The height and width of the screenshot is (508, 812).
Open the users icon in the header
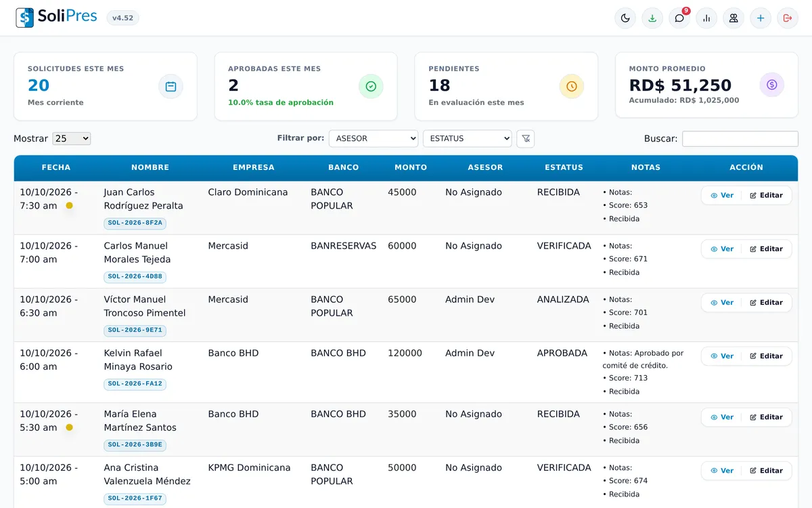click(x=734, y=18)
